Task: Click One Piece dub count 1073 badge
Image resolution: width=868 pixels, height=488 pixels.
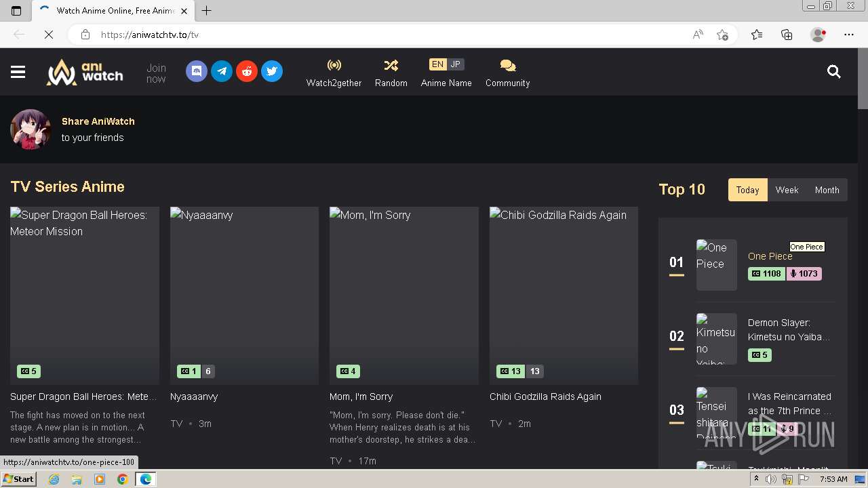Action: click(804, 274)
